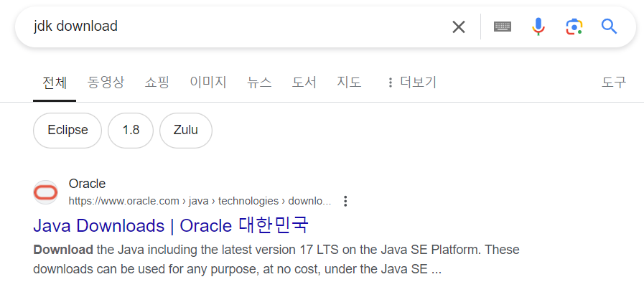Switch to the 이미지 tab
This screenshot has height=287, width=644.
[207, 83]
